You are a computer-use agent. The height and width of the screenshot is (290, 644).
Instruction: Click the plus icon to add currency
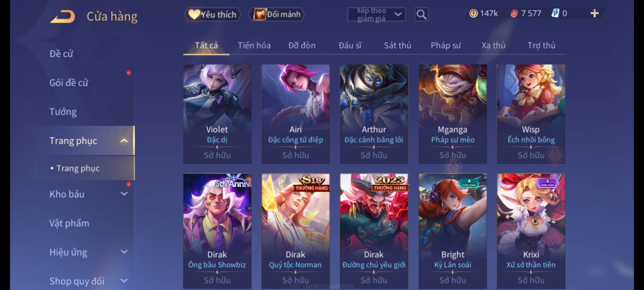tap(595, 13)
